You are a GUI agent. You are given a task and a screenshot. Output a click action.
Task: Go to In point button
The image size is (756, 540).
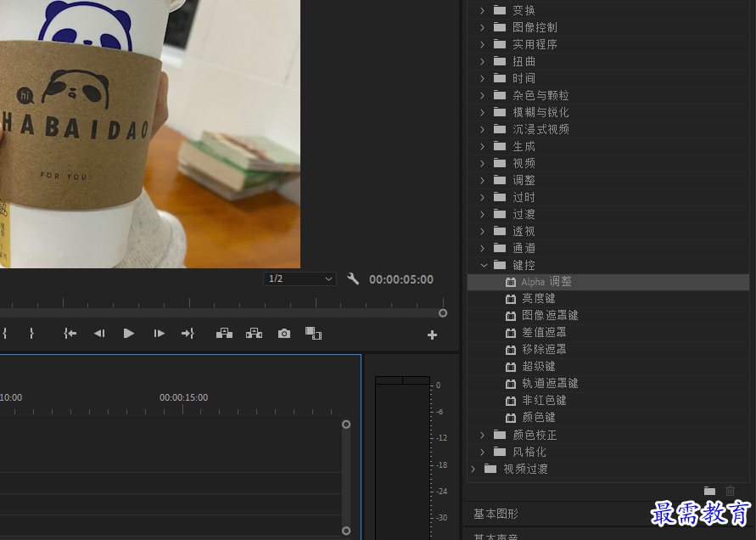(x=70, y=334)
